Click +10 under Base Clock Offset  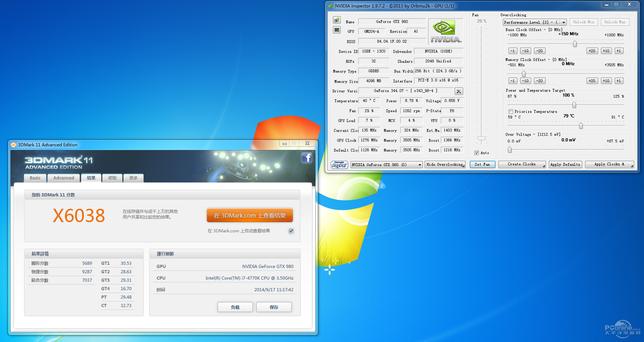[x=606, y=51]
